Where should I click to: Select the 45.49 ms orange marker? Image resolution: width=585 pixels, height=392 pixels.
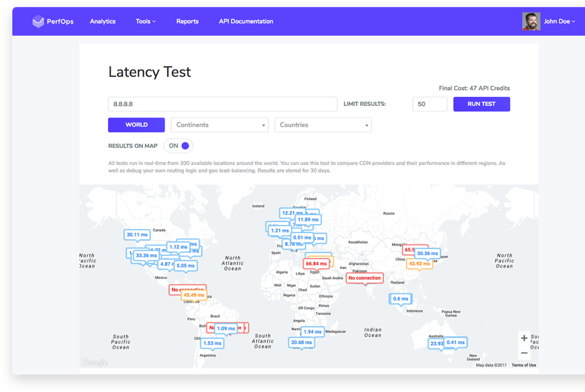pyautogui.click(x=194, y=295)
